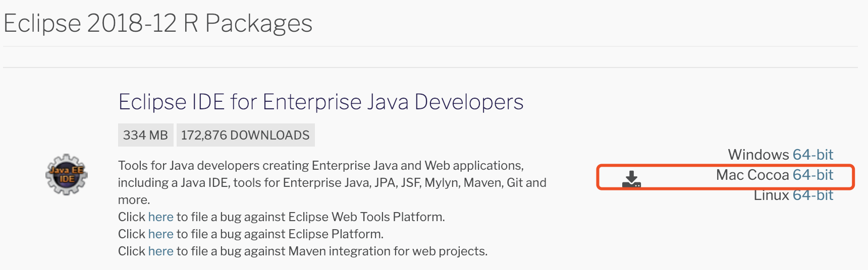Download the Linux 64-bit package
Screen dimensions: 868x270
[x=812, y=195]
